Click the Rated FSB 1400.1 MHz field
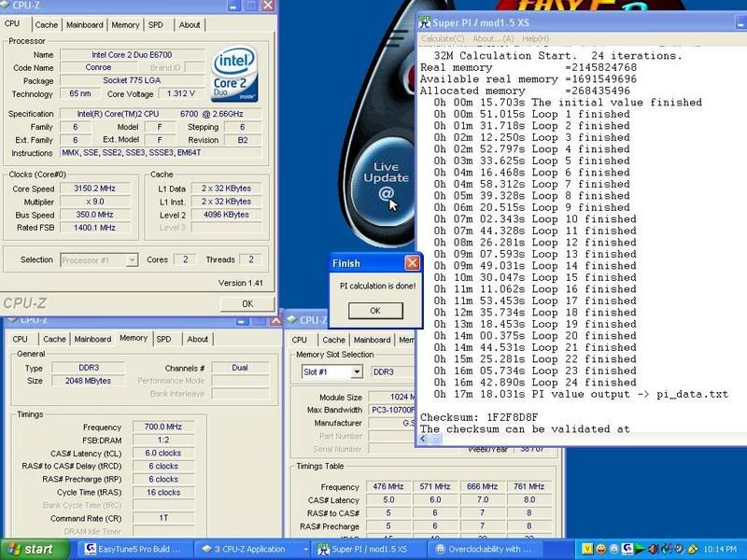The height and width of the screenshot is (560, 747). tap(95, 228)
